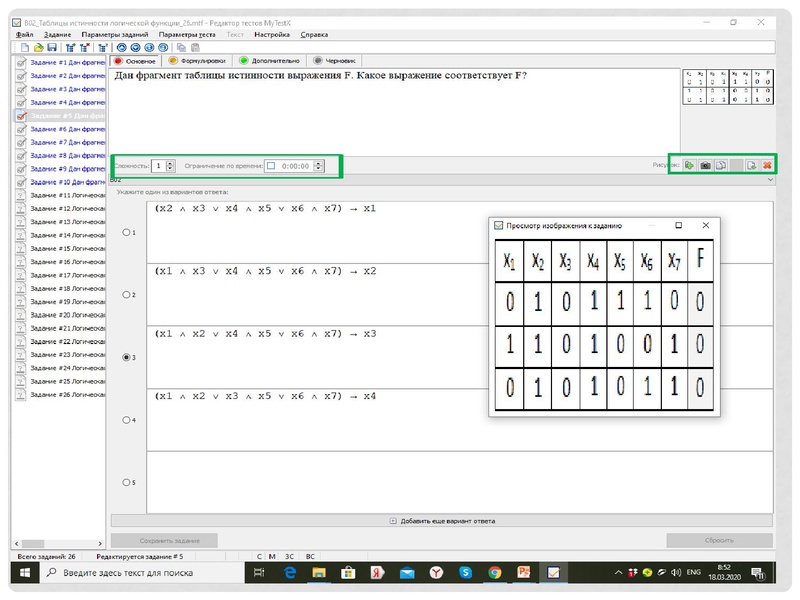Screen dimensions: 800x600
Task: Delete the picture with the red X icon
Action: pos(767,165)
